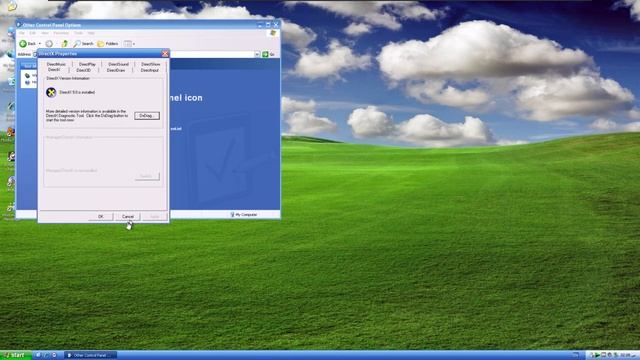Close the DirectX Properties dialog with red X

click(x=165, y=53)
